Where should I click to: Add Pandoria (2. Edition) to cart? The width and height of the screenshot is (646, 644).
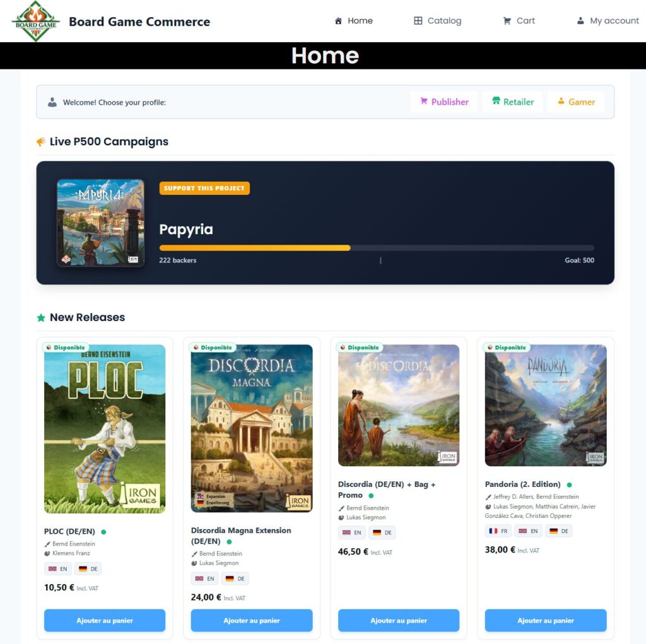(x=546, y=621)
